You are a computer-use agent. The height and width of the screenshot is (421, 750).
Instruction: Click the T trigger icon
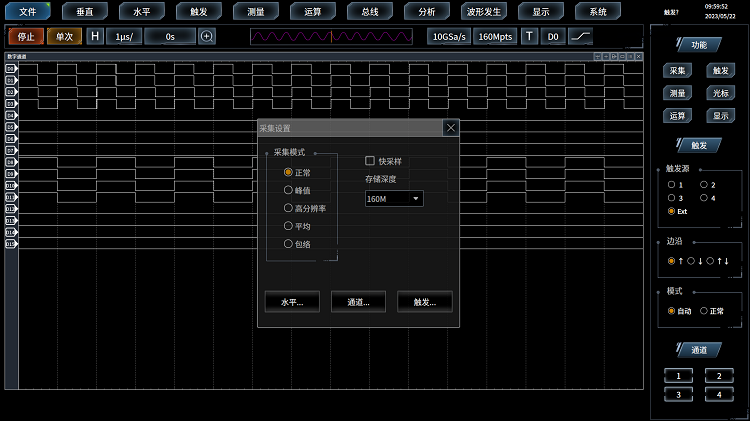tap(530, 36)
